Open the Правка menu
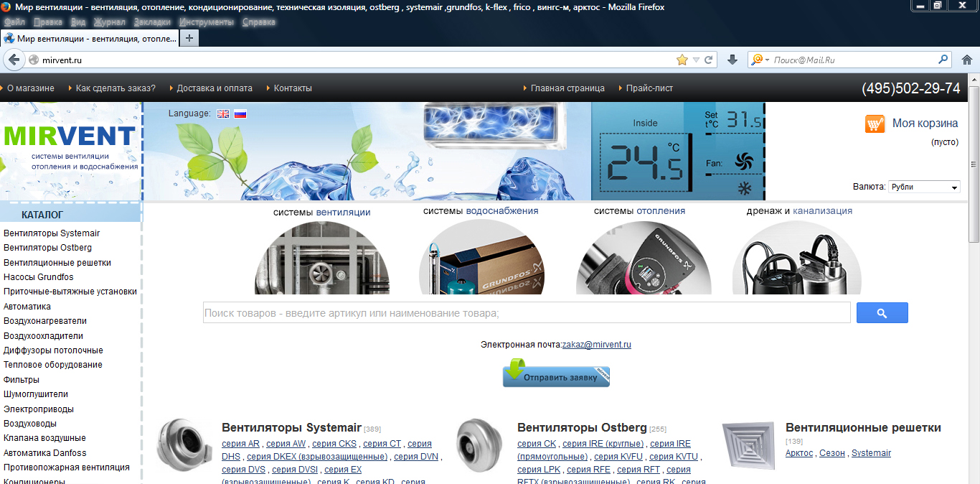This screenshot has height=484, width=980. coord(47,22)
